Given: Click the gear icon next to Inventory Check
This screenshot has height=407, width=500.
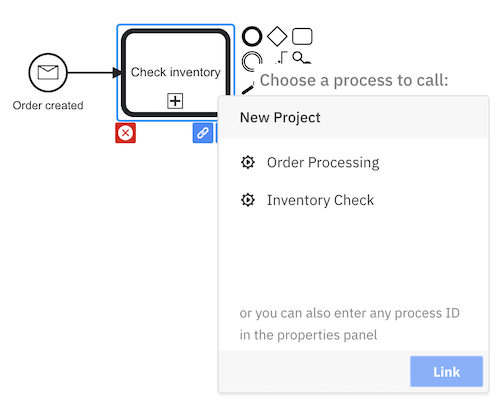Looking at the screenshot, I should [x=248, y=200].
